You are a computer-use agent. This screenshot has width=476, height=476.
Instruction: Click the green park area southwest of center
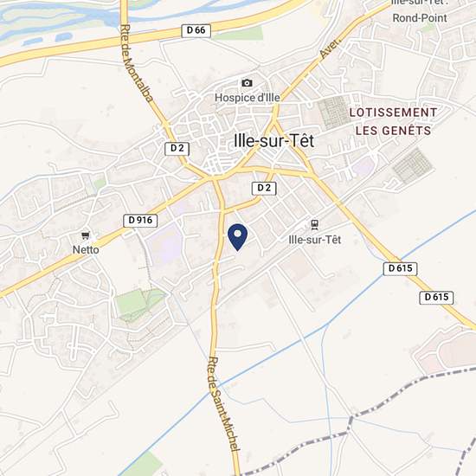(139, 304)
